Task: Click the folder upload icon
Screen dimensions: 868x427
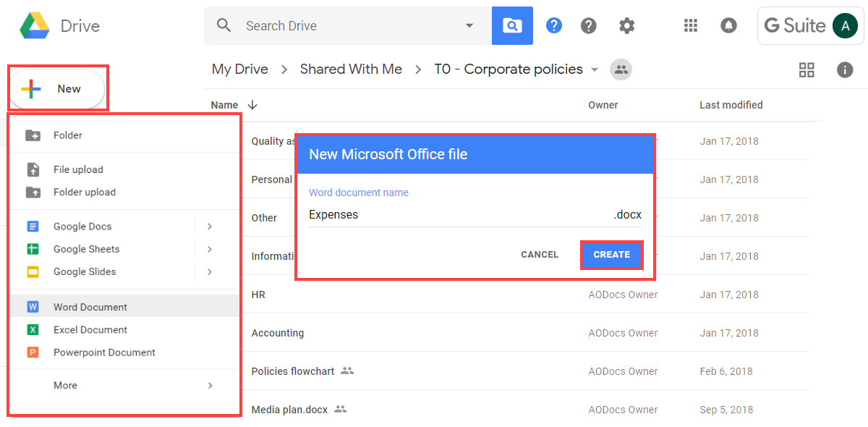Action: [33, 192]
